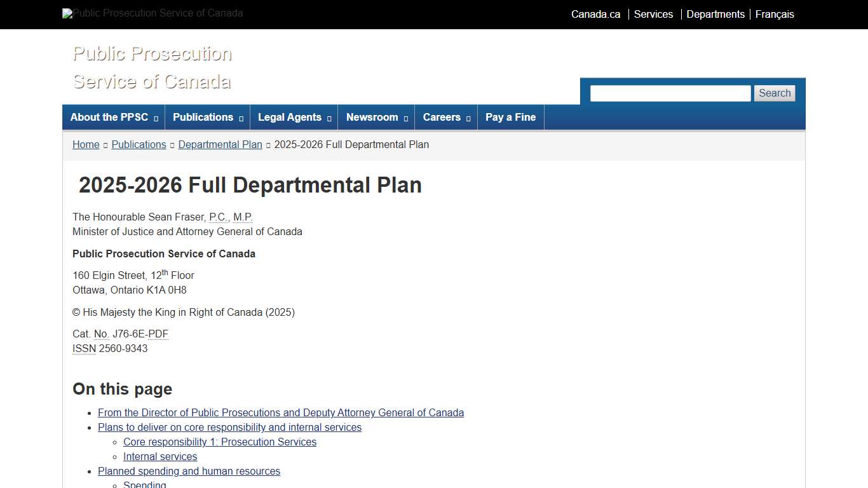Open the Canada.ca link
The width and height of the screenshot is (868, 488).
(x=595, y=14)
